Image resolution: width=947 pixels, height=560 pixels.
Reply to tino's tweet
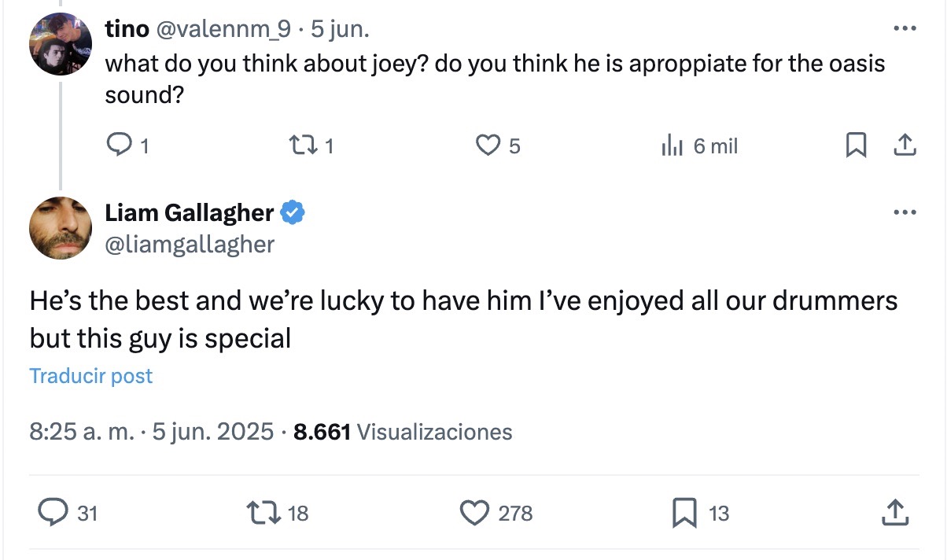click(118, 145)
